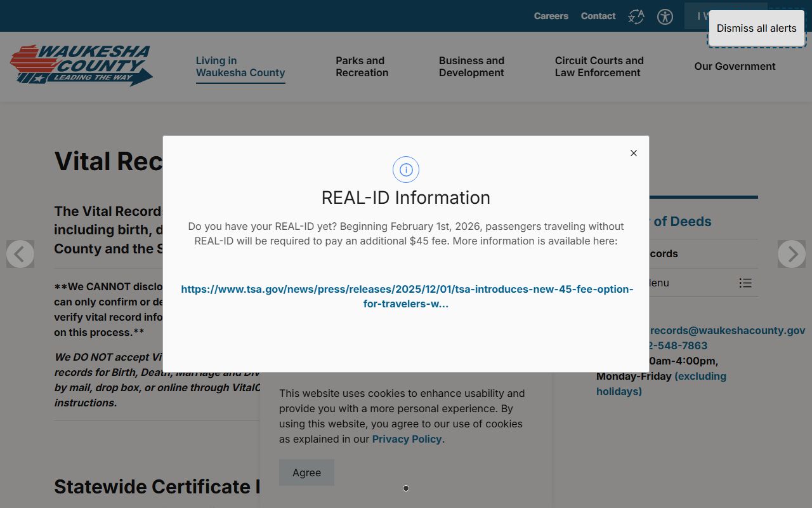Viewport: 812px width, 508px height.
Task: Agree to the cookie notice
Action: tap(306, 472)
